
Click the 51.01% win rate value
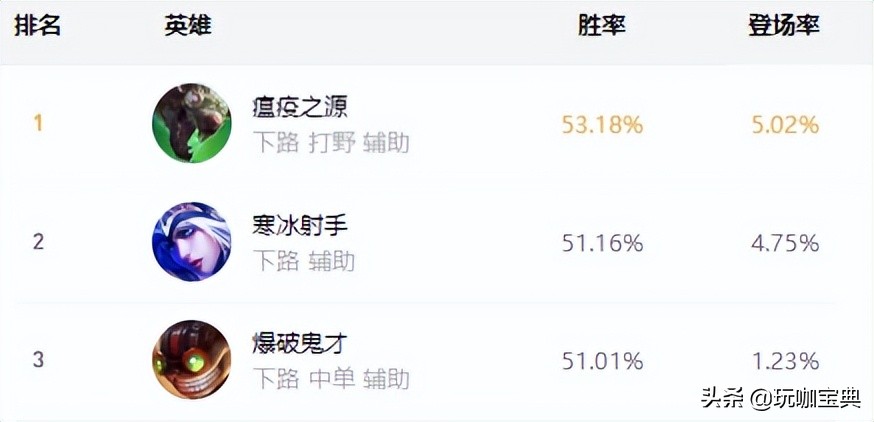click(602, 361)
